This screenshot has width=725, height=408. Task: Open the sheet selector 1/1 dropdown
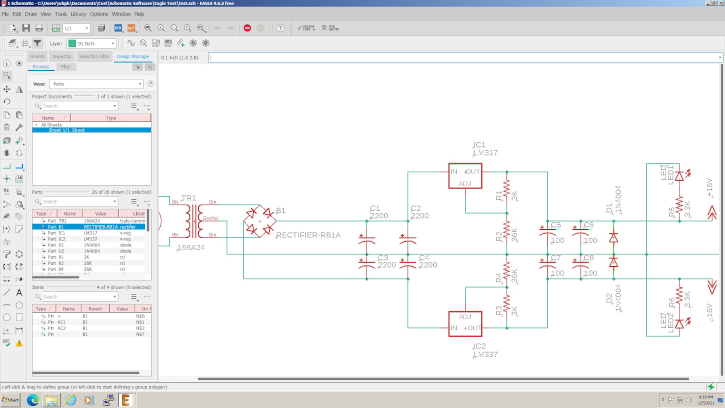[x=76, y=28]
